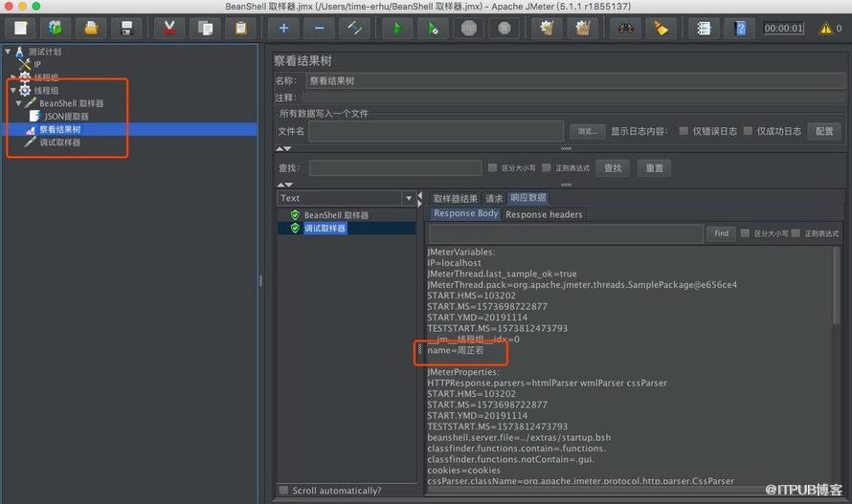The width and height of the screenshot is (852, 504).
Task: Collapse all tree nodes with minus
Action: 319,29
